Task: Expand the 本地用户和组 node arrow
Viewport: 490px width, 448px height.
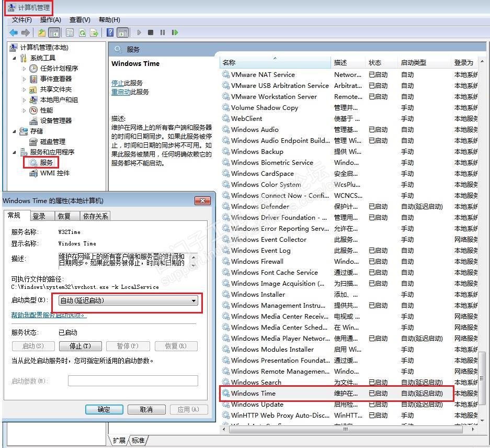Action: point(25,100)
